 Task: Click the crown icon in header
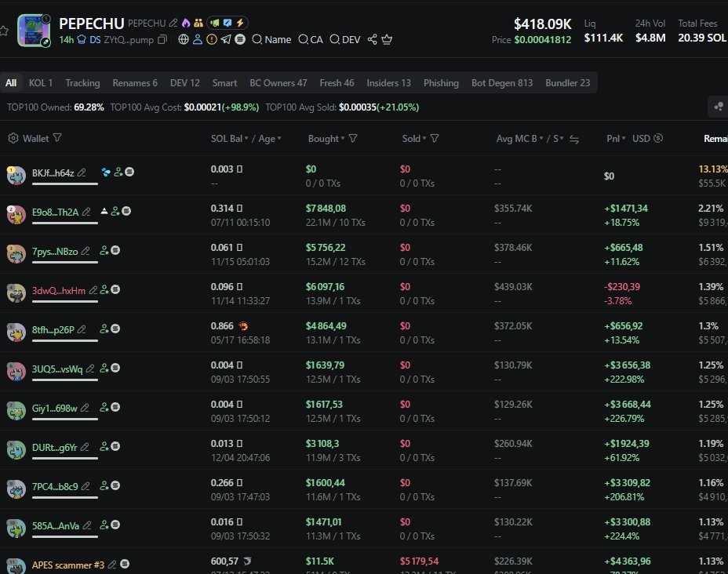pos(387,39)
